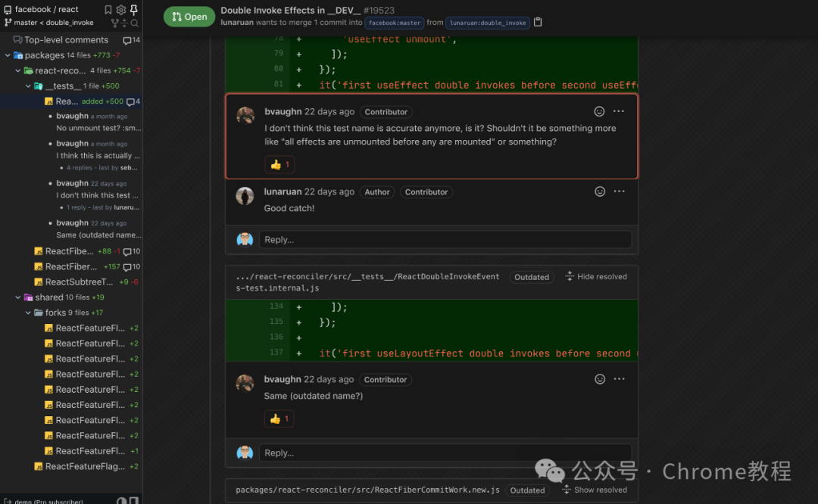Select the ReactSubtreeT... file in tree

(x=79, y=282)
